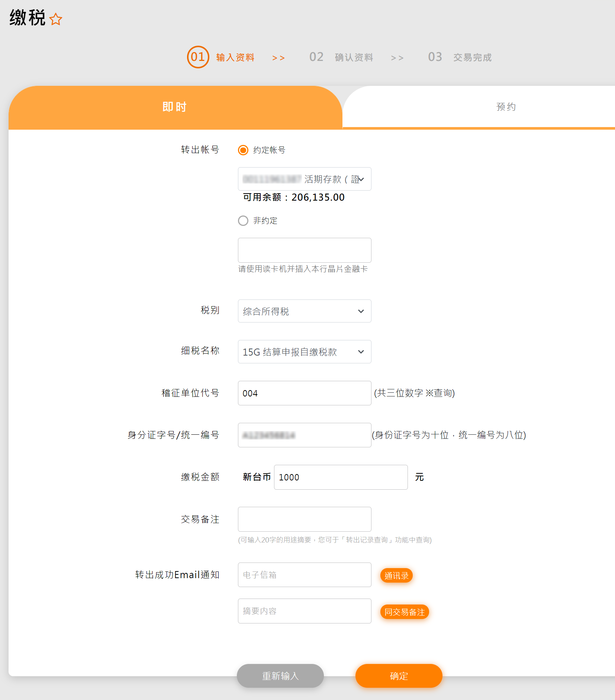Switch to the 即时 tab

click(x=175, y=107)
